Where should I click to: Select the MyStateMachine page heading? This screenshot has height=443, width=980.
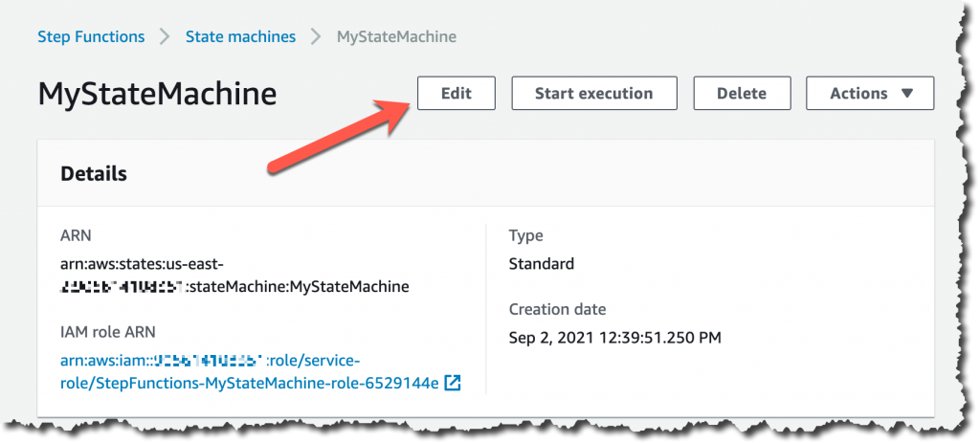(x=157, y=95)
